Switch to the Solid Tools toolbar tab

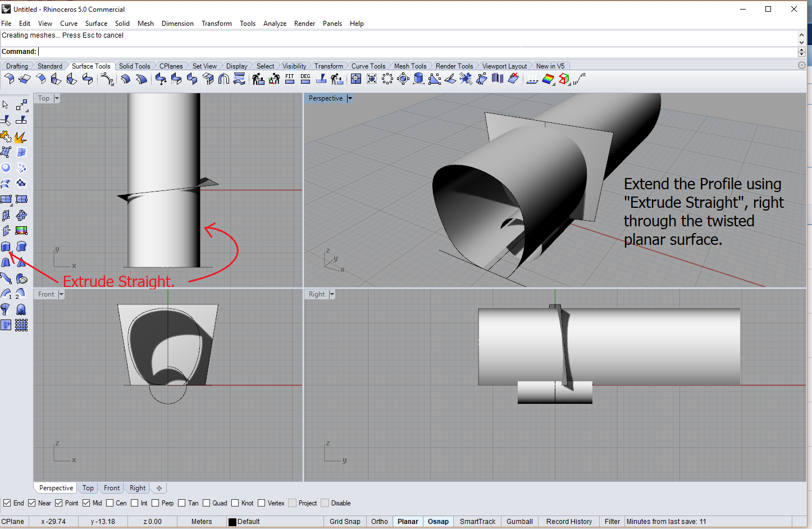[x=134, y=66]
